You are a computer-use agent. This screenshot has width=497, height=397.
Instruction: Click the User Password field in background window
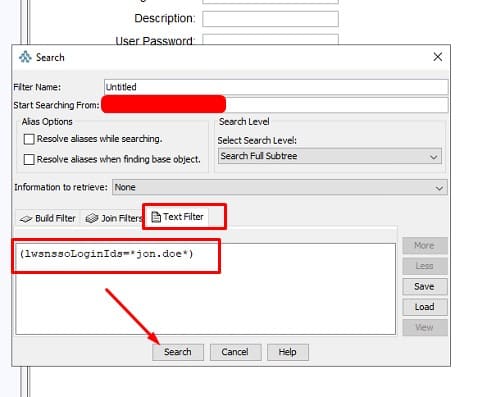tap(270, 39)
